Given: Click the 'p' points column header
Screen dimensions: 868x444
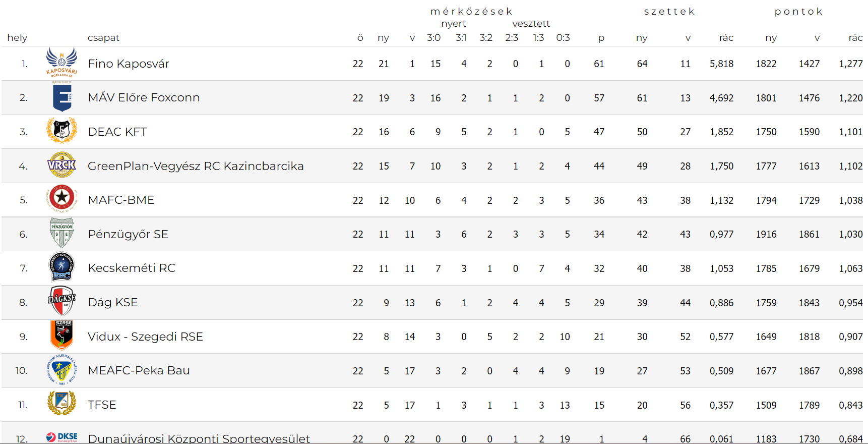Looking at the screenshot, I should click(x=601, y=38).
